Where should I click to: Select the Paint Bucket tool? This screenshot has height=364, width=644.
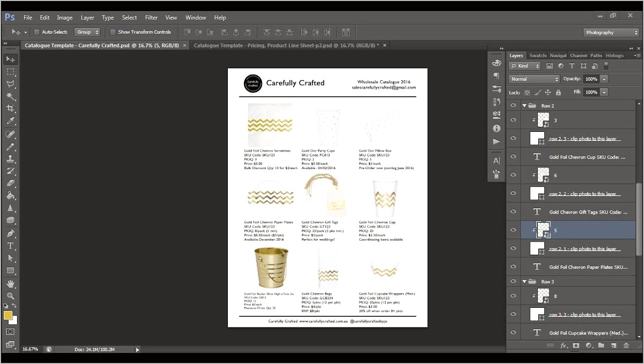tap(11, 196)
